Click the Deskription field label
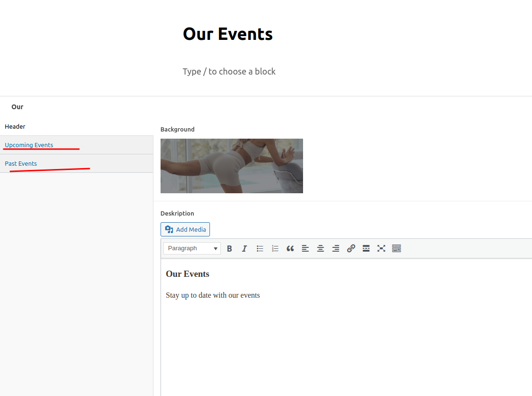The width and height of the screenshot is (532, 396). [x=177, y=213]
